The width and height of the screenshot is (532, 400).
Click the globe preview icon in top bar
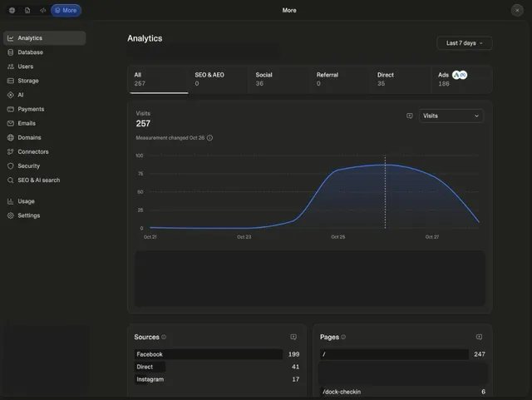(x=12, y=10)
